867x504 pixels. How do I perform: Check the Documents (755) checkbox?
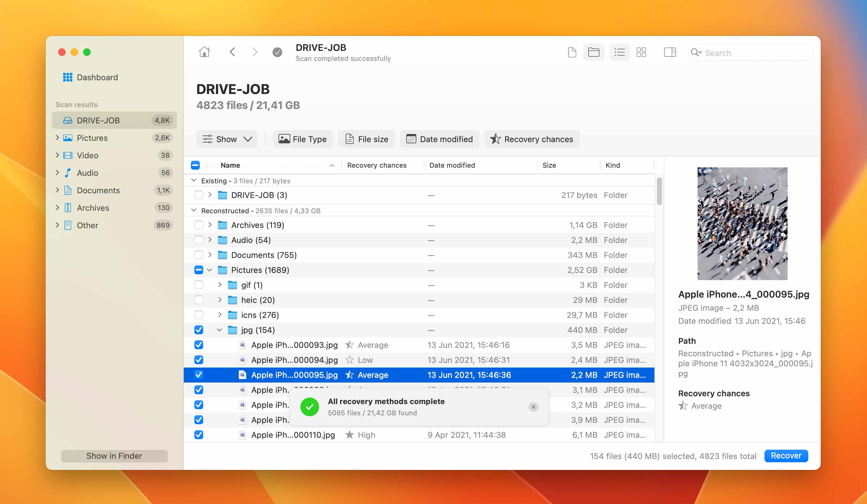198,255
